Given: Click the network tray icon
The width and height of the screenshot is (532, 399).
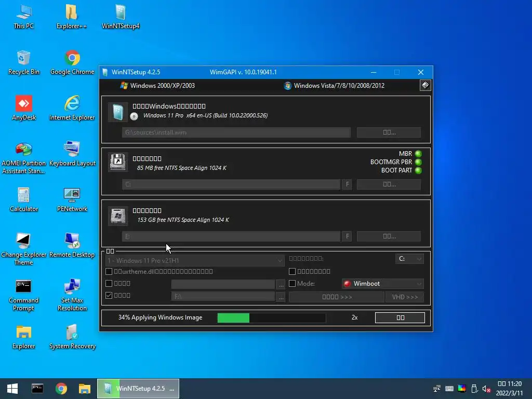Looking at the screenshot, I should point(437,389).
